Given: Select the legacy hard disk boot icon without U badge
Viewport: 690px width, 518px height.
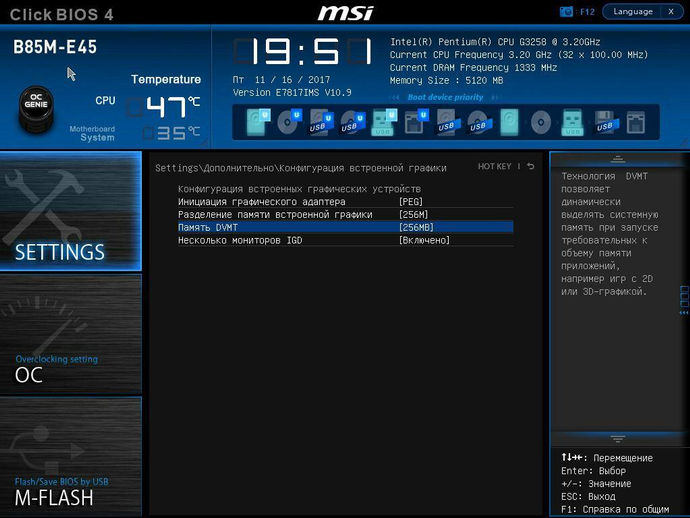Looking at the screenshot, I should [x=509, y=122].
